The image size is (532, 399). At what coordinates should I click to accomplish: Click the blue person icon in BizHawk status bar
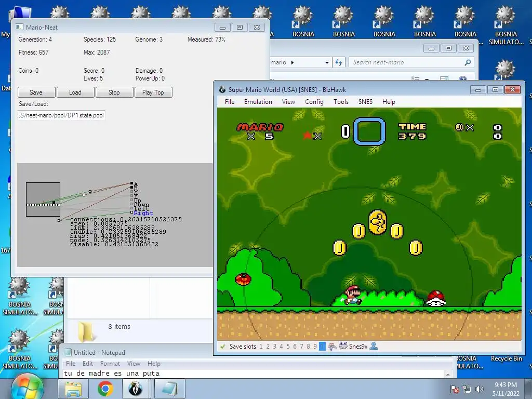[374, 347]
